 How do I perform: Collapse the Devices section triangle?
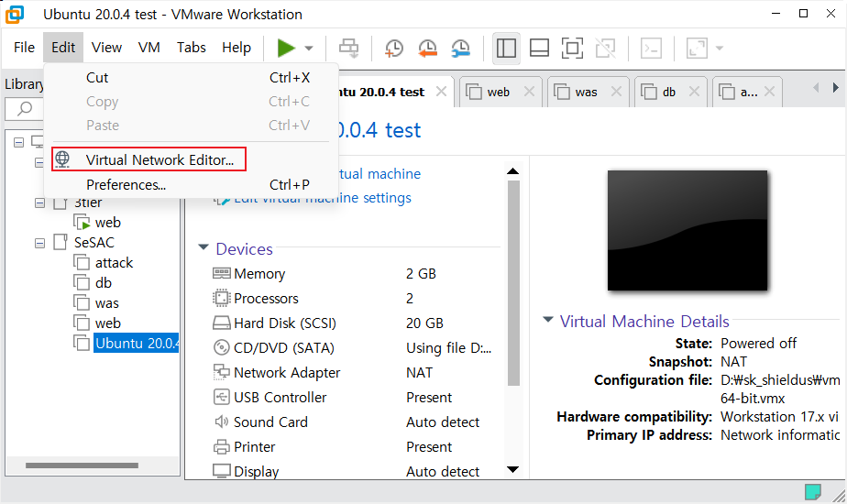(203, 247)
